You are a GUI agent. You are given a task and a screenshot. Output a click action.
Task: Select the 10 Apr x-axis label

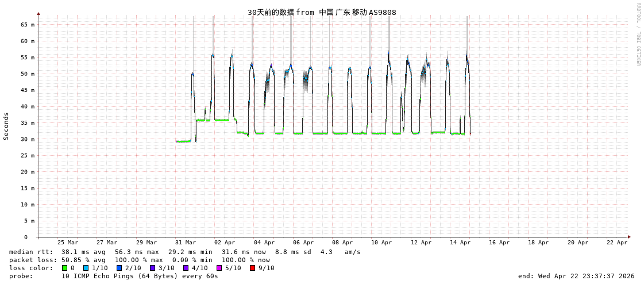[x=381, y=243]
